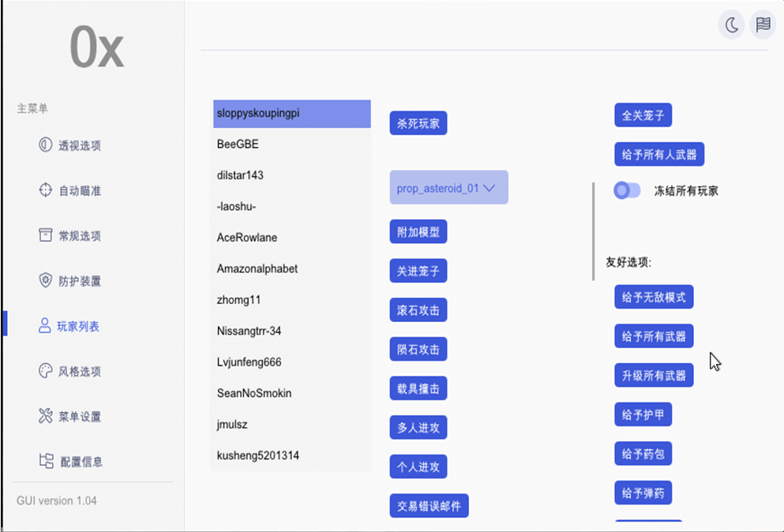Click the 关进笼子 button
Viewport: 784px width, 532px height.
[x=418, y=271]
